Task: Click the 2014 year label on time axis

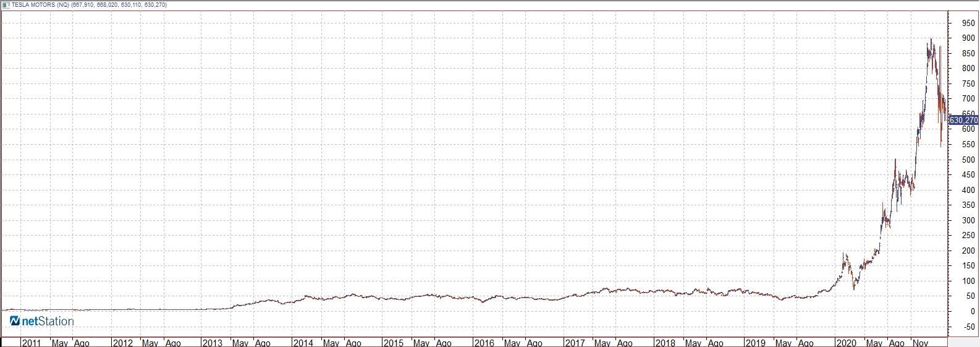Action: [x=303, y=342]
